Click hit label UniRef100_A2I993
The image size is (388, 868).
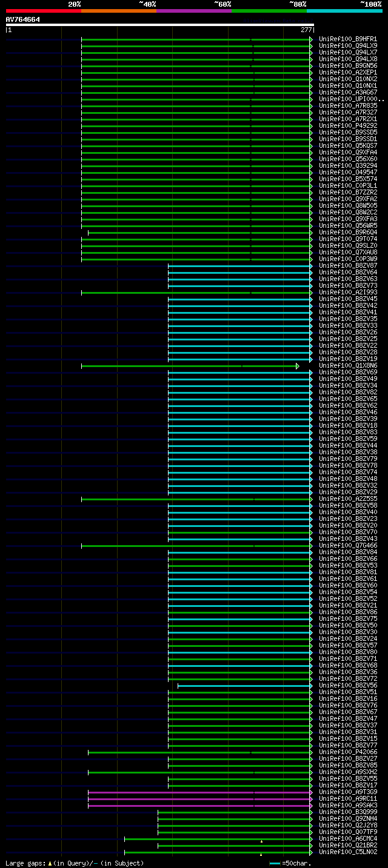click(348, 293)
